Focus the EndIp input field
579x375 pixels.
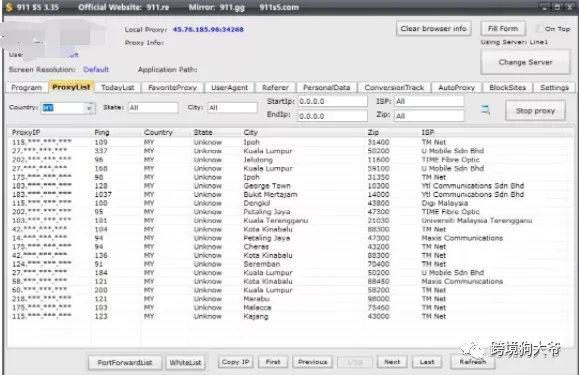click(333, 116)
